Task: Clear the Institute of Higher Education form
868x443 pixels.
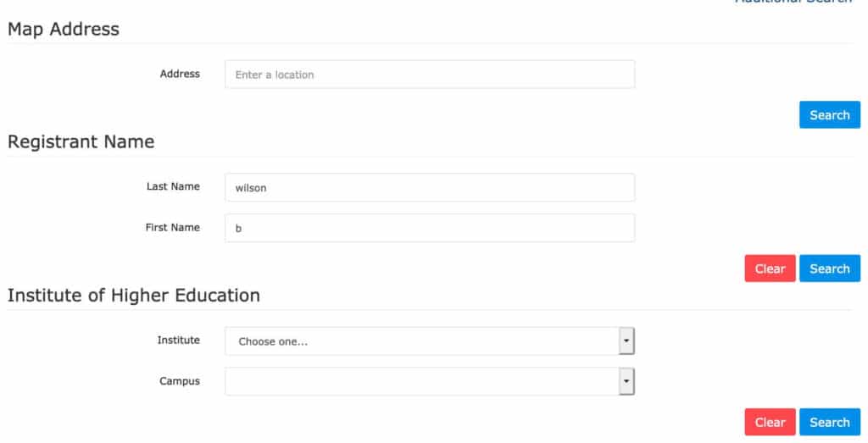Action: pyautogui.click(x=770, y=422)
